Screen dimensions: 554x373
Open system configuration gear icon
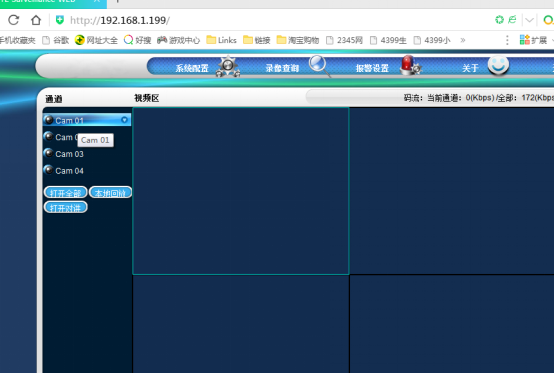228,66
